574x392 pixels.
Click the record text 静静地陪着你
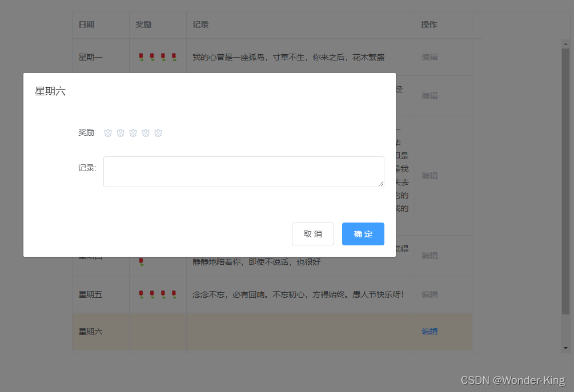pos(256,262)
